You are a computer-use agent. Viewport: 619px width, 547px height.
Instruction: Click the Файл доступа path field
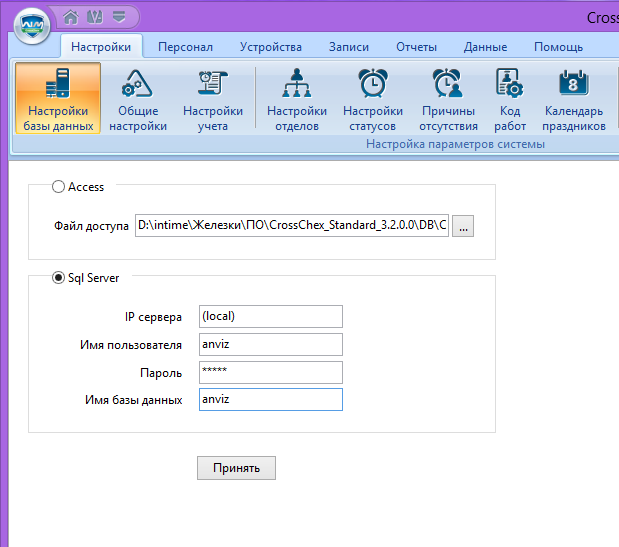pos(292,225)
